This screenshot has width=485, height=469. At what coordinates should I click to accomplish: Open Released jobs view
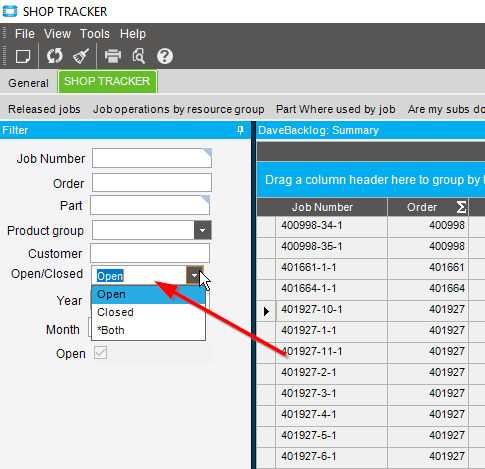pyautogui.click(x=44, y=109)
